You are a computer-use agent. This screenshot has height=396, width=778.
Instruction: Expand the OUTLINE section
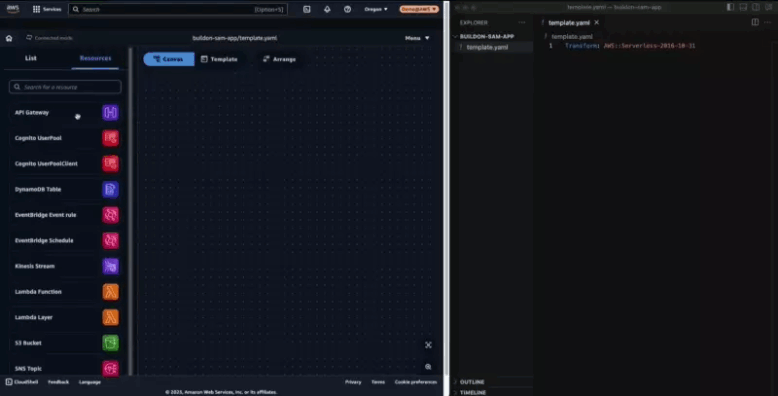tap(472, 382)
